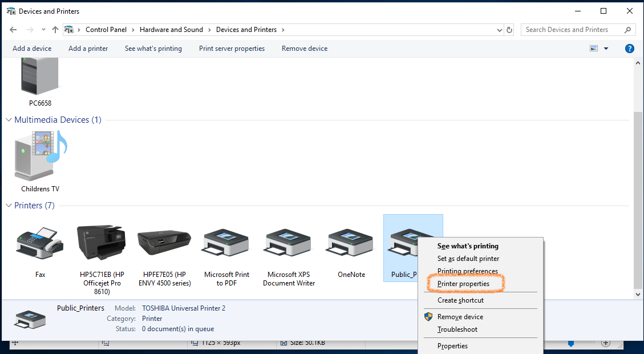This screenshot has width=644, height=354.
Task: Select the HP Officejet Pro 8610 printer
Action: coord(102,243)
